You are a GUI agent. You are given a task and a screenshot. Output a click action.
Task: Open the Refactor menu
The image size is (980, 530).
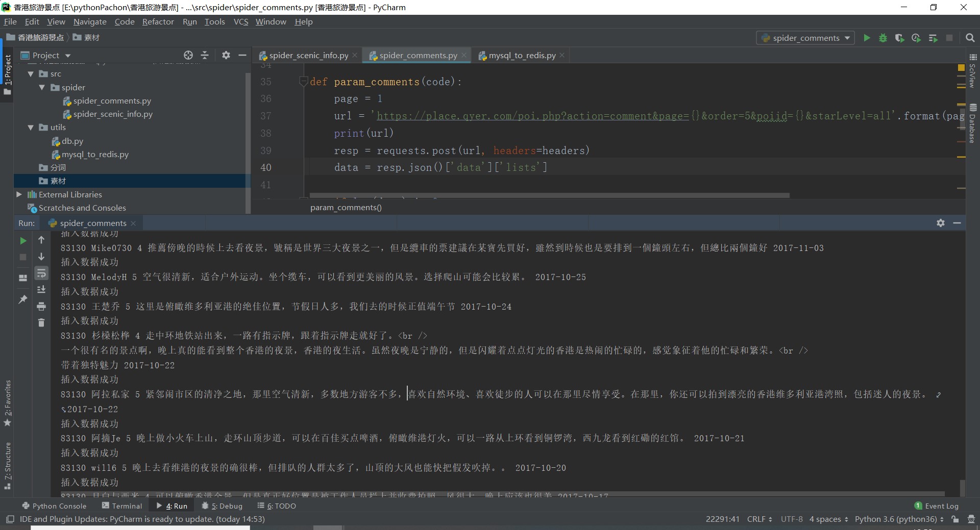point(158,21)
